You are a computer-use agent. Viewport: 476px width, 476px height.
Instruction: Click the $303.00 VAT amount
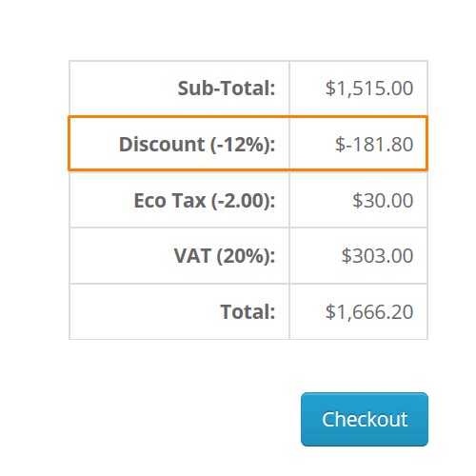point(377,256)
